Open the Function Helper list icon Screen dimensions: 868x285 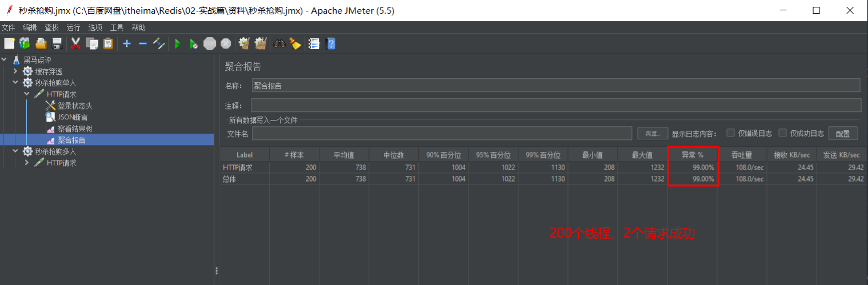(x=314, y=43)
